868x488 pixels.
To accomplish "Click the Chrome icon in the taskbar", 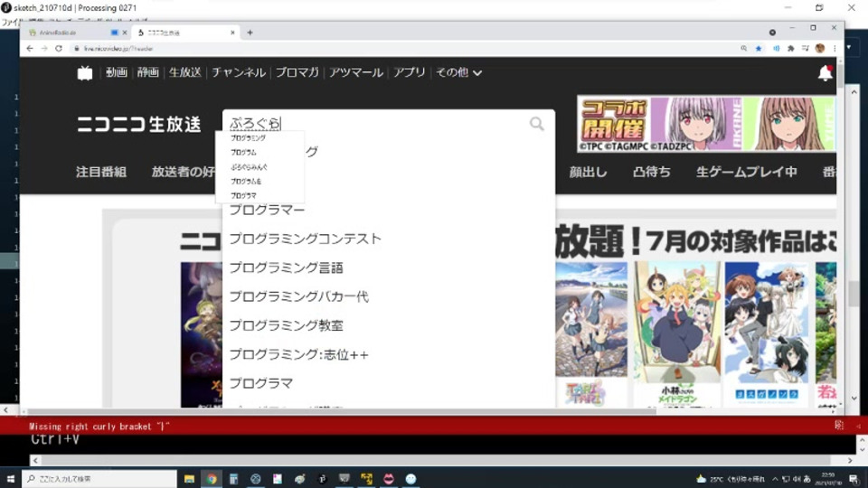I will point(212,479).
